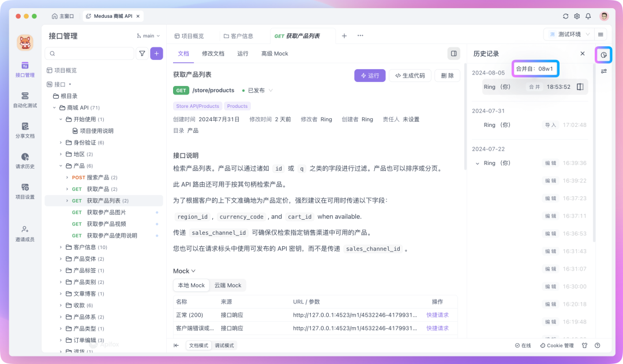Switch to 高级 Mock tab
The height and width of the screenshot is (364, 623).
[275, 54]
